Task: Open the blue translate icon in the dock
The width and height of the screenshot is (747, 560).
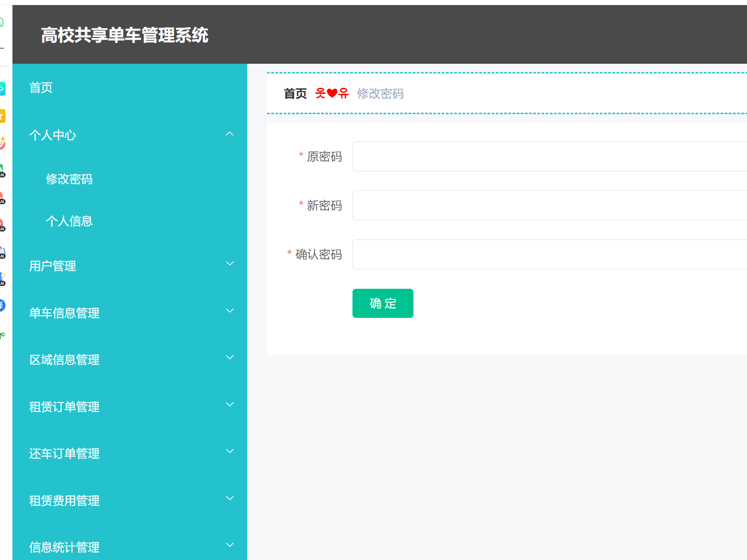Action: (x=2, y=305)
